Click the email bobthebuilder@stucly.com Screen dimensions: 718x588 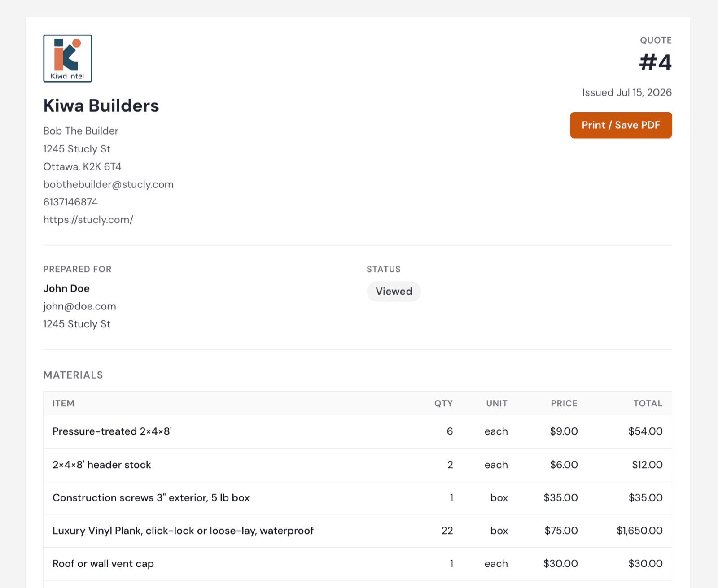[x=108, y=184]
